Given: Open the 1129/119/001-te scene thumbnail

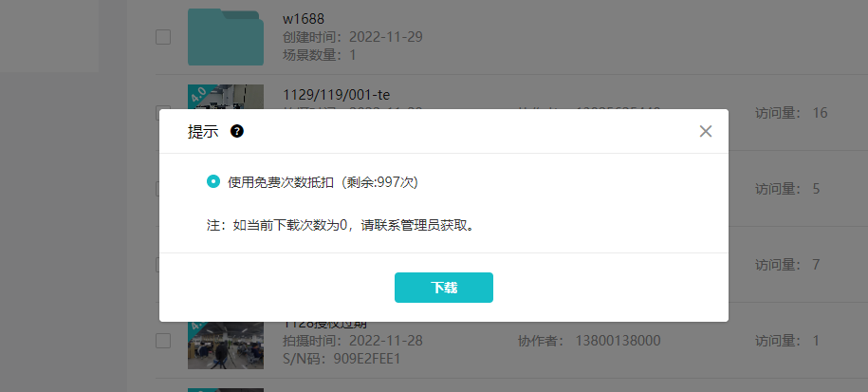Looking at the screenshot, I should click(226, 97).
